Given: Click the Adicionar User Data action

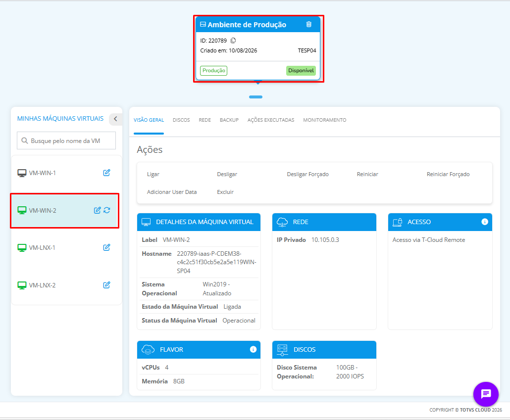Looking at the screenshot, I should [x=172, y=192].
